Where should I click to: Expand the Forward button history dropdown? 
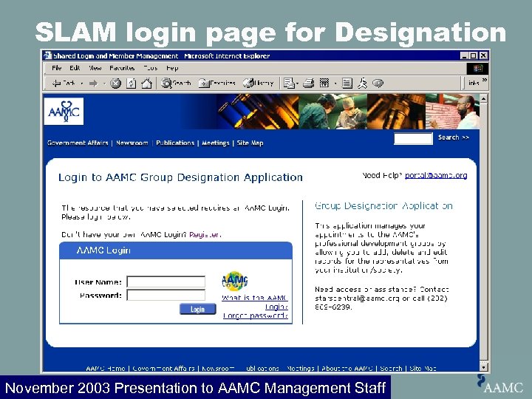(x=104, y=83)
